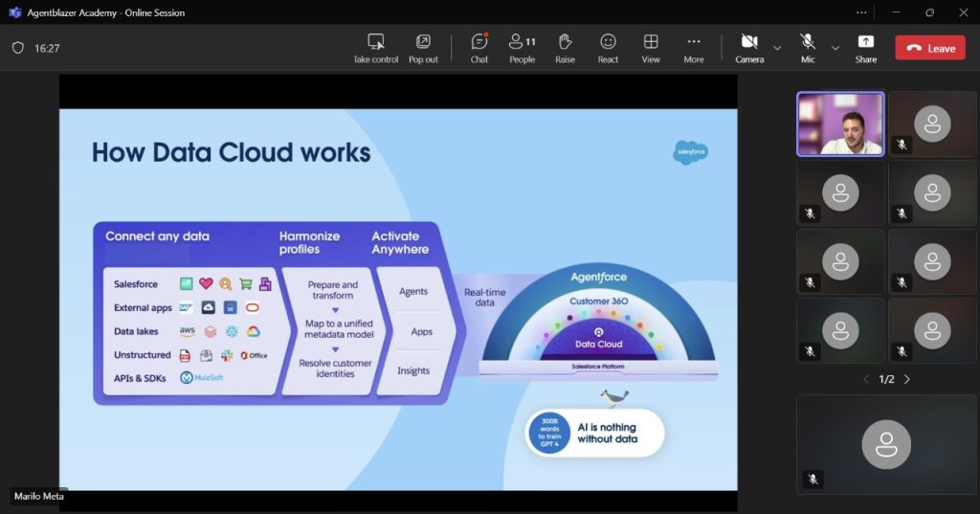Screen dimensions: 980x514
Task: Open the React emoji menu
Action: pyautogui.click(x=608, y=48)
